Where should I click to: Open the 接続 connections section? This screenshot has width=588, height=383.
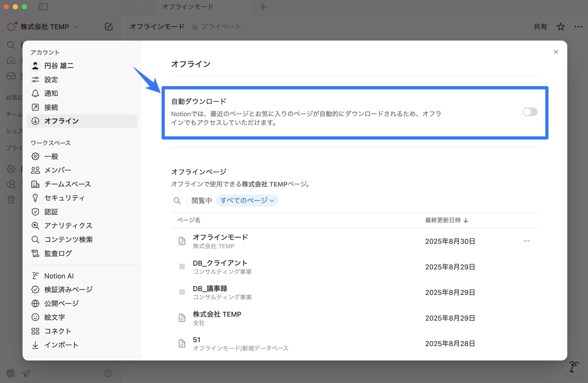tap(82, 107)
